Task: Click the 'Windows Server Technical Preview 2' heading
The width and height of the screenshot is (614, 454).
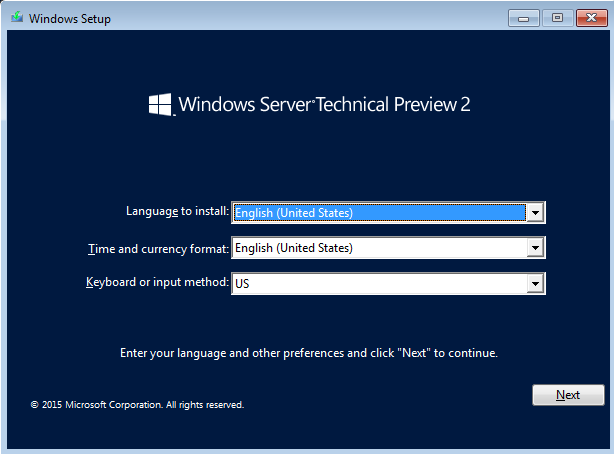Action: point(324,105)
